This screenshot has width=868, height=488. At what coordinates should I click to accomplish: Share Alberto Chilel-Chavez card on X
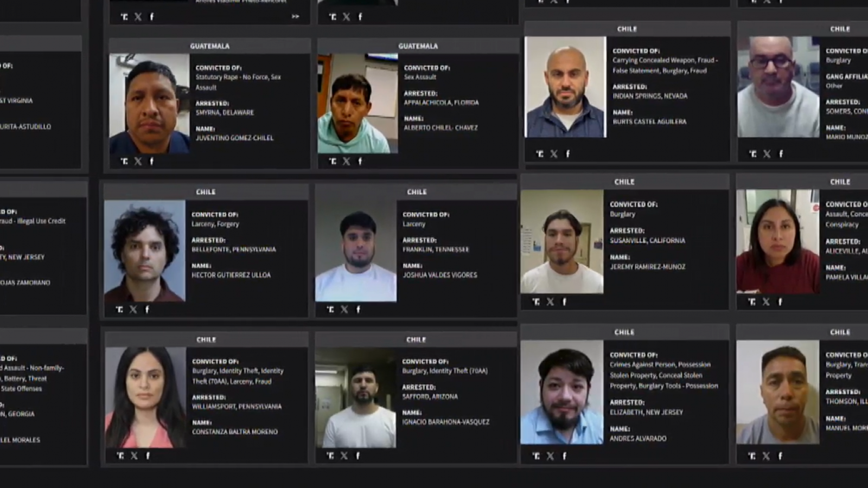click(346, 161)
